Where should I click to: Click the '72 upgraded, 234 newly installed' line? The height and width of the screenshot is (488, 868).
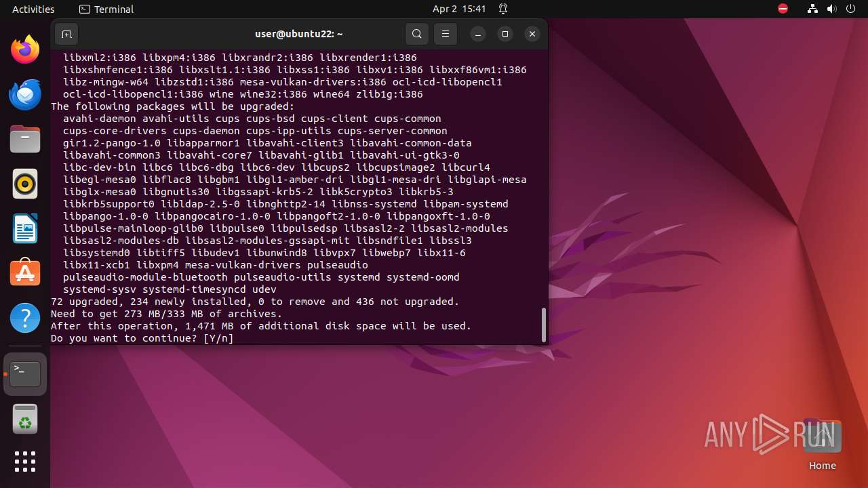255,302
